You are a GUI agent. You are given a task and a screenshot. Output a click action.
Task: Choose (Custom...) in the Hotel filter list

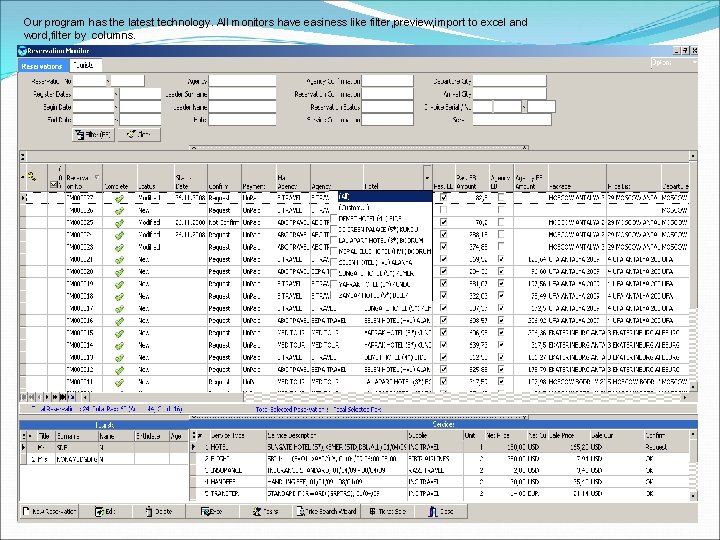tap(385, 208)
